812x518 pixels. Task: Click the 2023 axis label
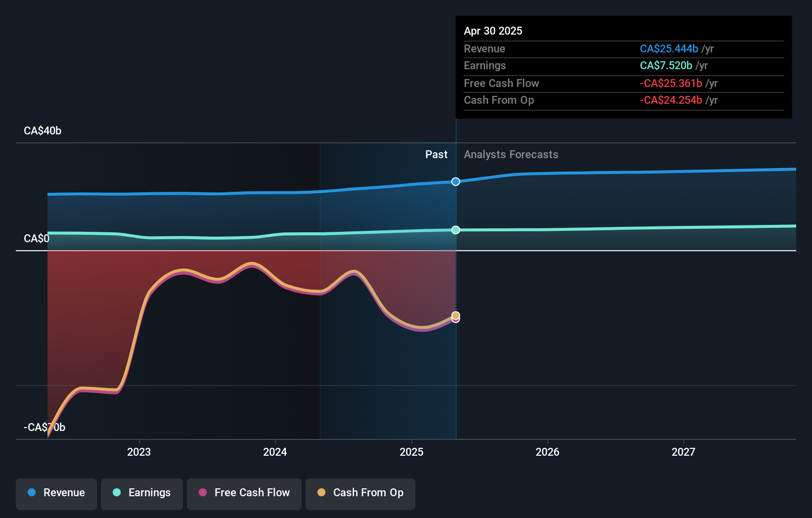tap(139, 452)
